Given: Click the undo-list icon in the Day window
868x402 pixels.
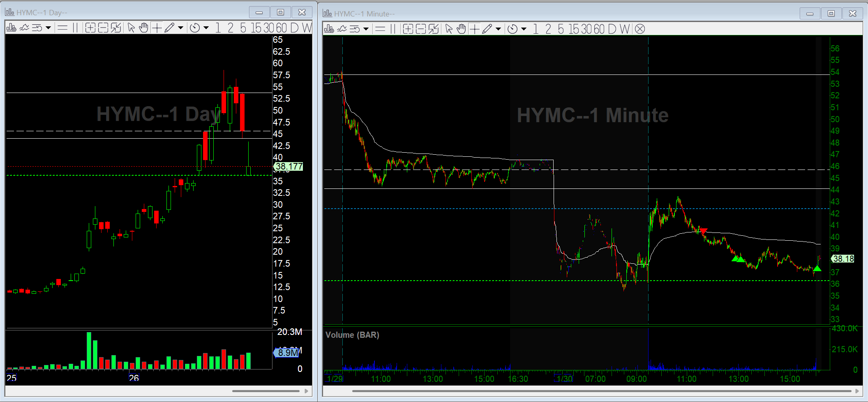Looking at the screenshot, I should point(37,28).
